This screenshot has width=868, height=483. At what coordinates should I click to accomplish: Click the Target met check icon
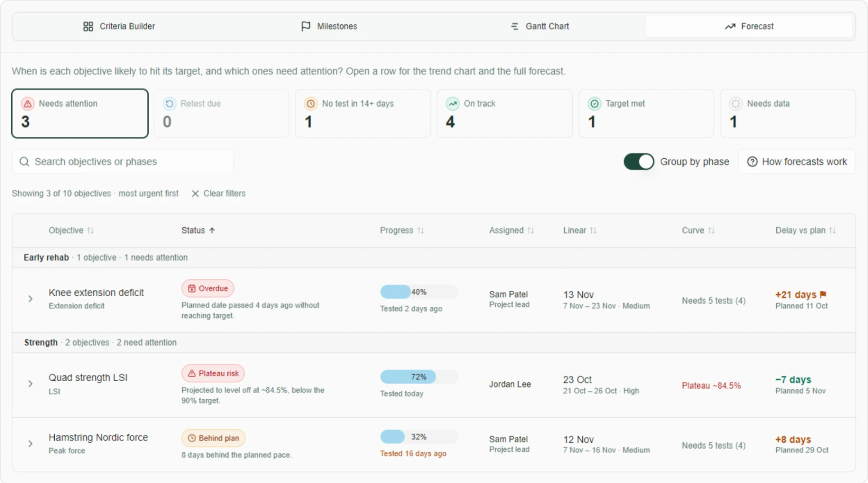pos(594,104)
